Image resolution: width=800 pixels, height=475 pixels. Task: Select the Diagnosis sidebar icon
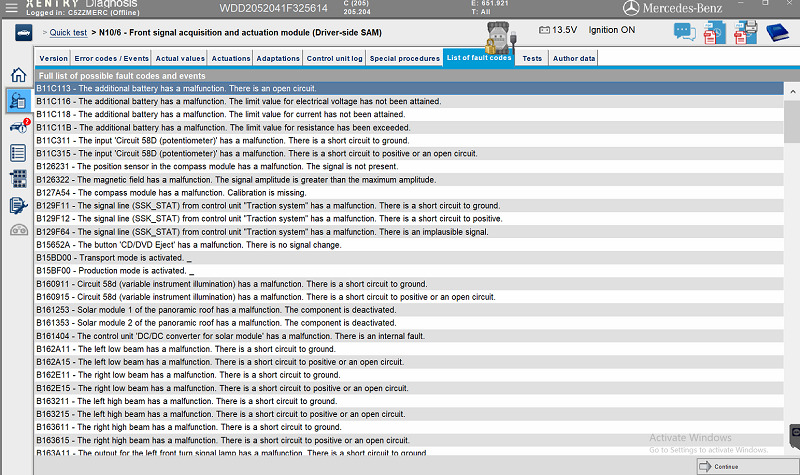tap(18, 101)
